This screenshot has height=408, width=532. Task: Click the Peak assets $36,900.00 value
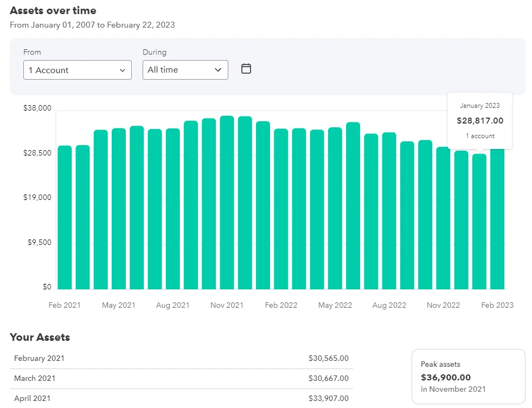(x=446, y=378)
